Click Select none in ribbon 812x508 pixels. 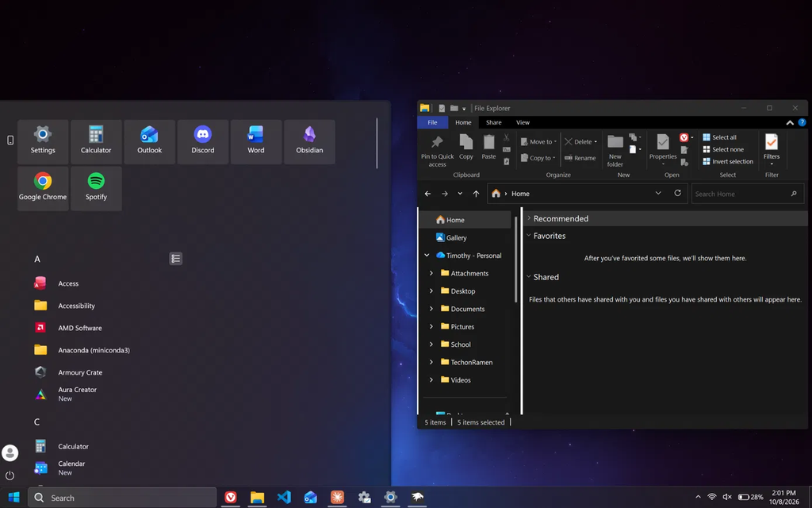[x=723, y=149]
